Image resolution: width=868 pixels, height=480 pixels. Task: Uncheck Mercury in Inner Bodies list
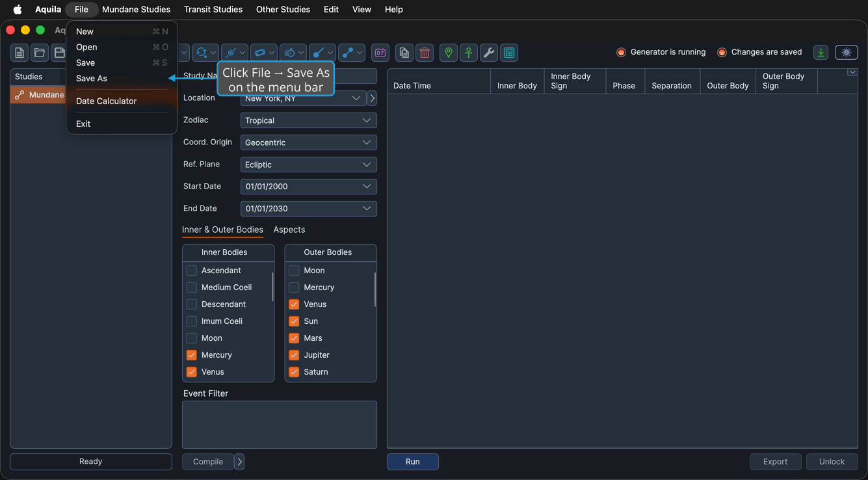click(191, 355)
